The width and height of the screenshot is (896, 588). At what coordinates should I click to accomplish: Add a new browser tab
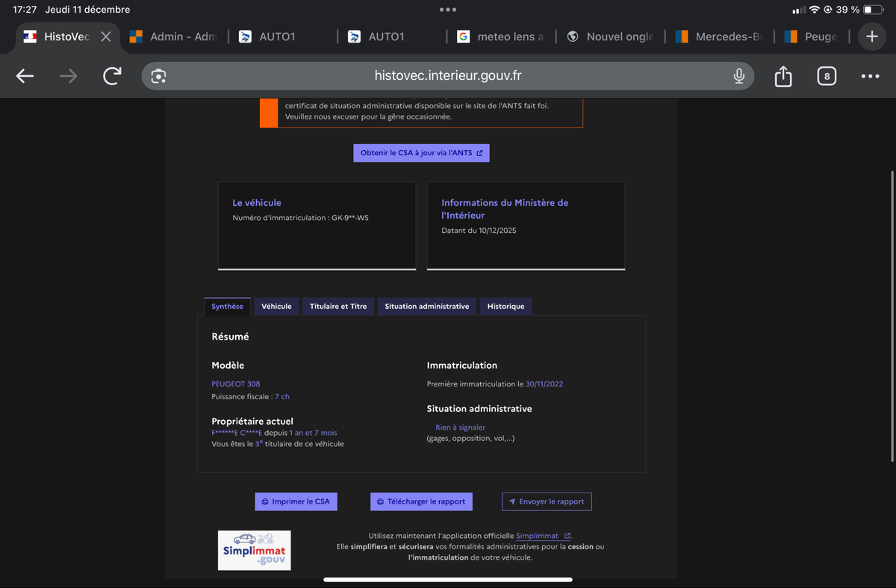(871, 37)
